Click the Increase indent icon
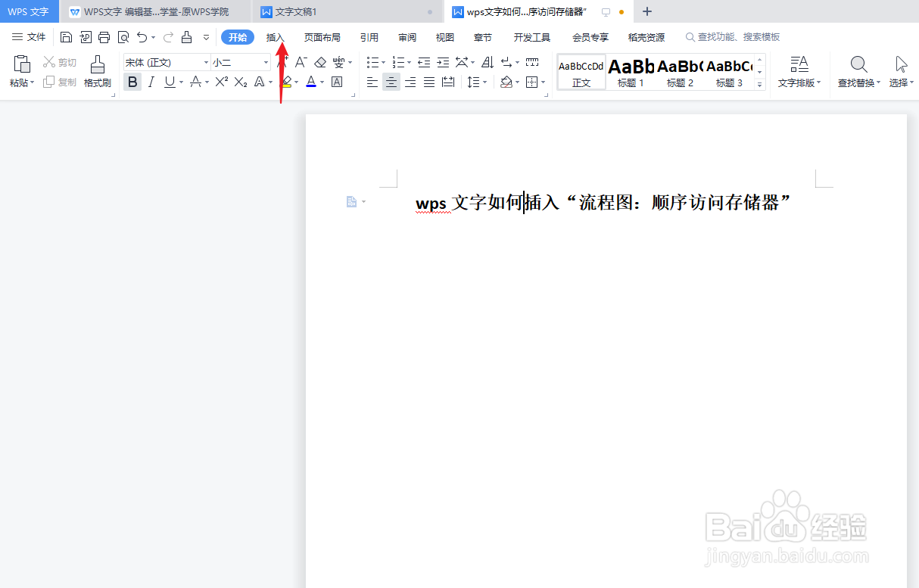The height and width of the screenshot is (588, 919). (443, 62)
